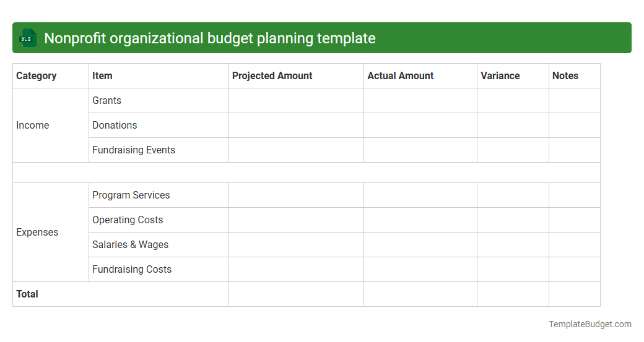This screenshot has height=342, width=644.
Task: Click Variance cell for Program Services
Action: click(513, 195)
